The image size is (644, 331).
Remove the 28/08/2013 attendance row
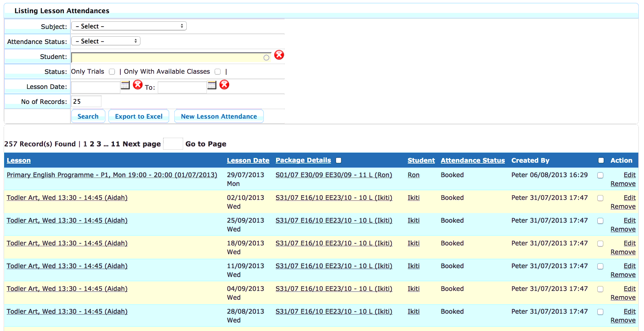click(623, 320)
